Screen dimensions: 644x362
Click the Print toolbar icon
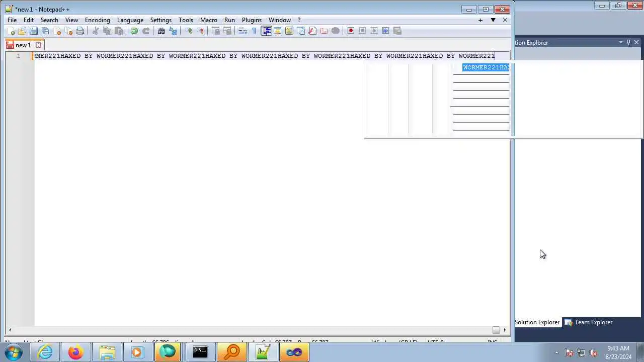tap(80, 31)
